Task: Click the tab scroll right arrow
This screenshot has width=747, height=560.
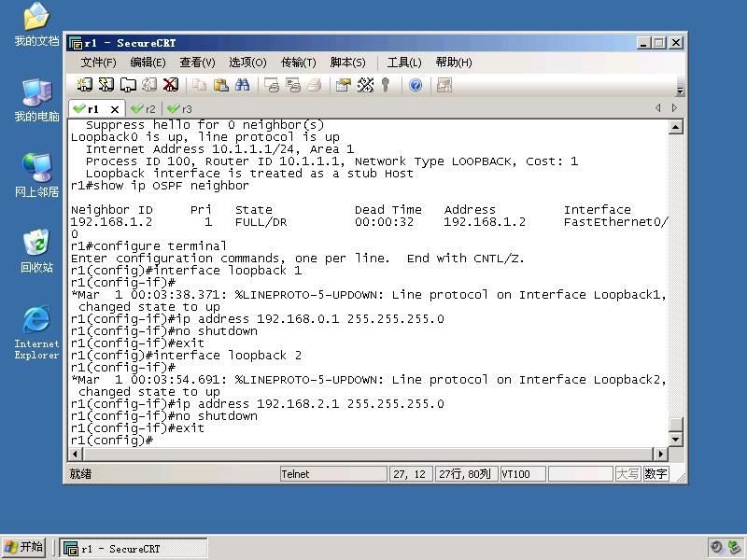Action: [674, 108]
